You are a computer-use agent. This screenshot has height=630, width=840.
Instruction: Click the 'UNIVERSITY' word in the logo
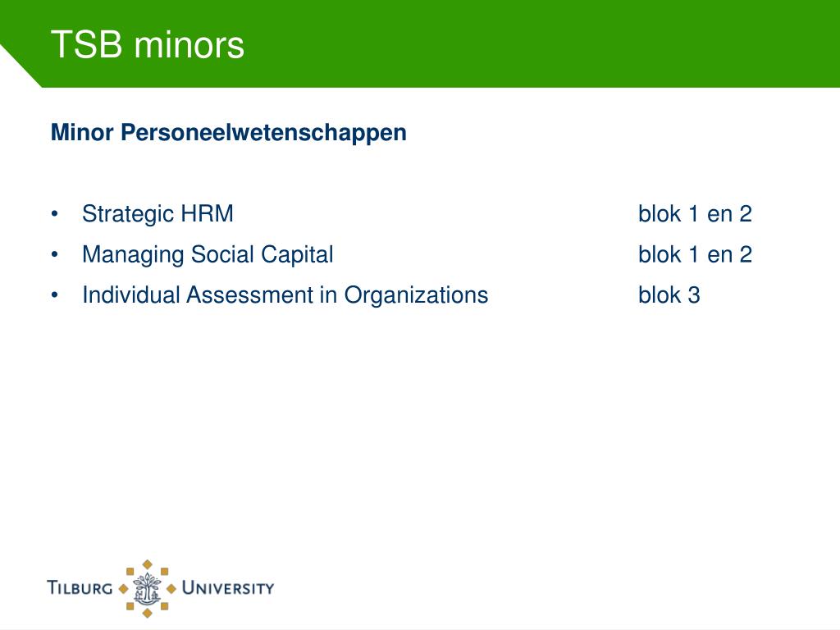pyautogui.click(x=228, y=587)
